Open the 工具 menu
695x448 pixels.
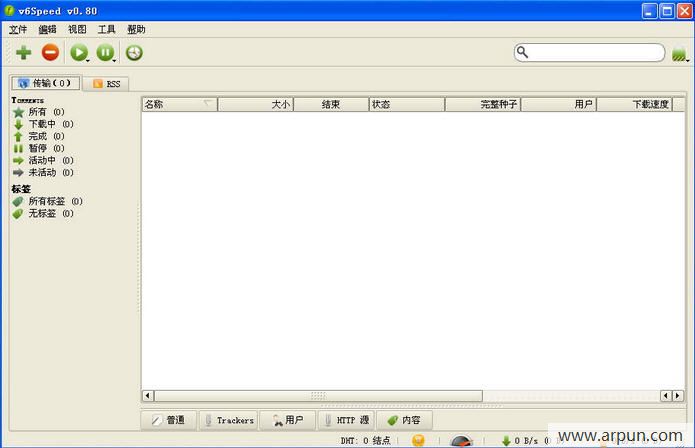[106, 30]
